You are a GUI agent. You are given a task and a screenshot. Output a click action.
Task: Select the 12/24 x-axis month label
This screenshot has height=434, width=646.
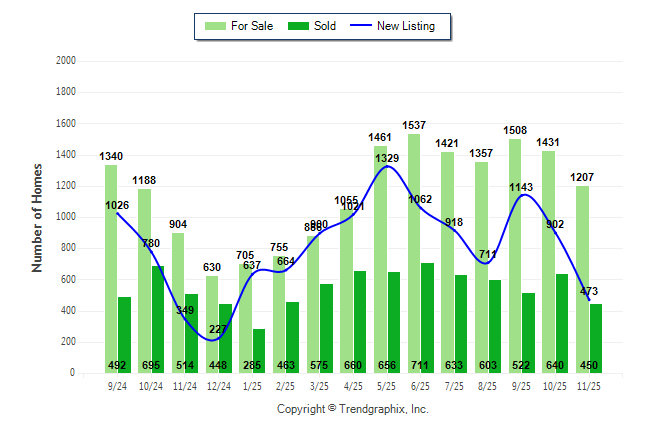[x=218, y=386]
